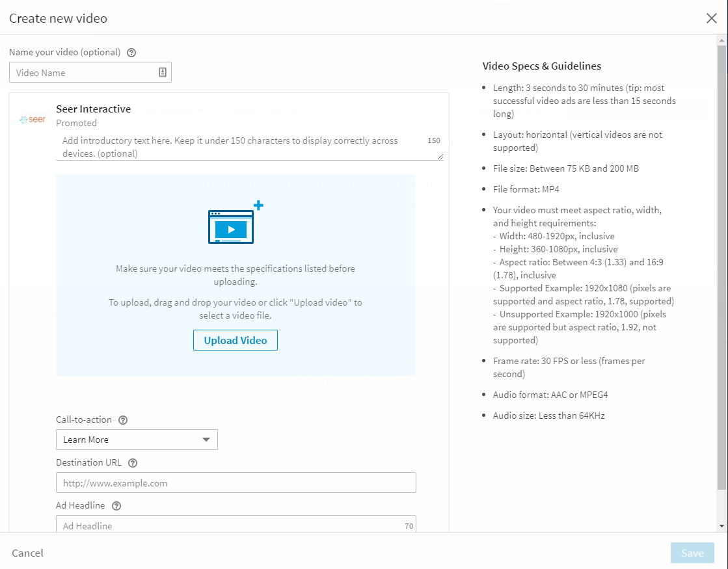Show help for Ad Headline
The height and width of the screenshot is (569, 728).
(x=116, y=506)
